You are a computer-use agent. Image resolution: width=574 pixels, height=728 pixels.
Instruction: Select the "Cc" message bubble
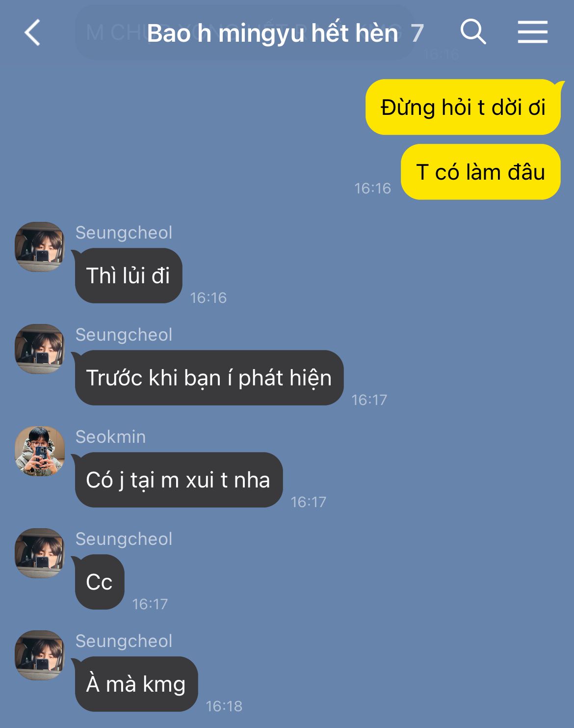click(x=100, y=582)
